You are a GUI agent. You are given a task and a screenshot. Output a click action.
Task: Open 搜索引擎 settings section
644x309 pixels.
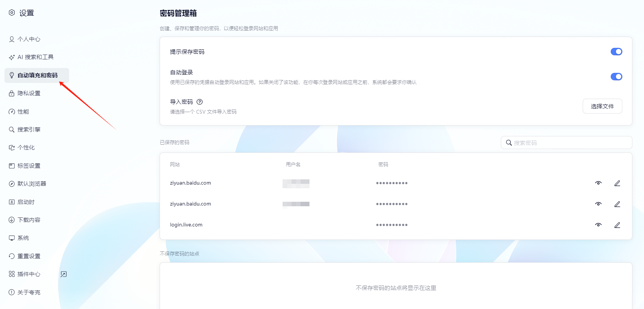25,130
